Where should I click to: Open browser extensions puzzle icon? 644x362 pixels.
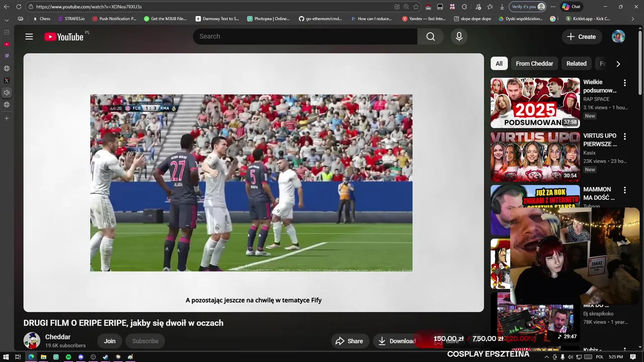(x=464, y=7)
